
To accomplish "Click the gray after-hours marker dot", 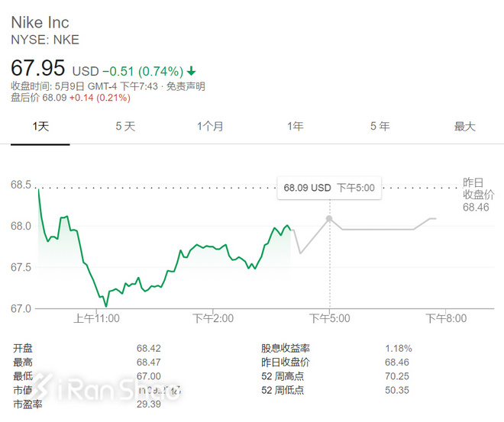I will [329, 219].
